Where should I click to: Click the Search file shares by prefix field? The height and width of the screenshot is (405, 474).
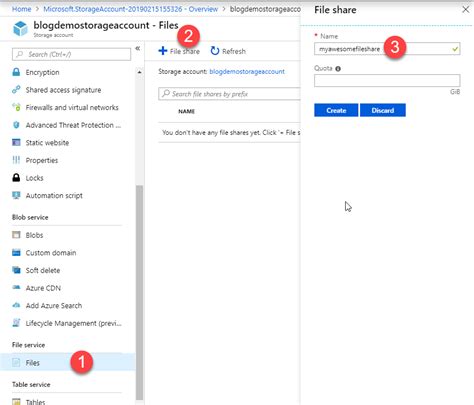(229, 94)
